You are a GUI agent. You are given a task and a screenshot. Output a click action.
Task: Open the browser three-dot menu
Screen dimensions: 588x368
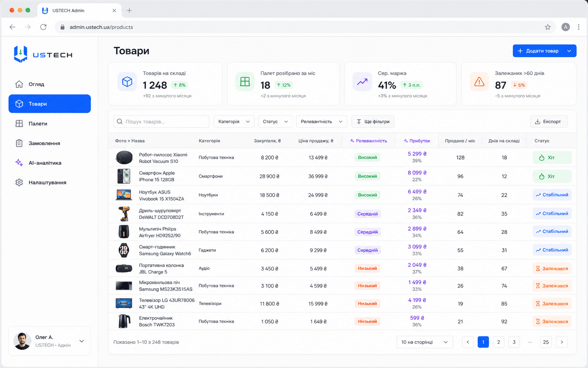point(578,27)
